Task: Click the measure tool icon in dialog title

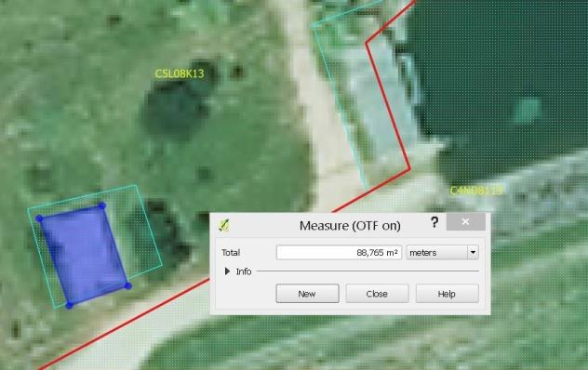Action: click(224, 225)
